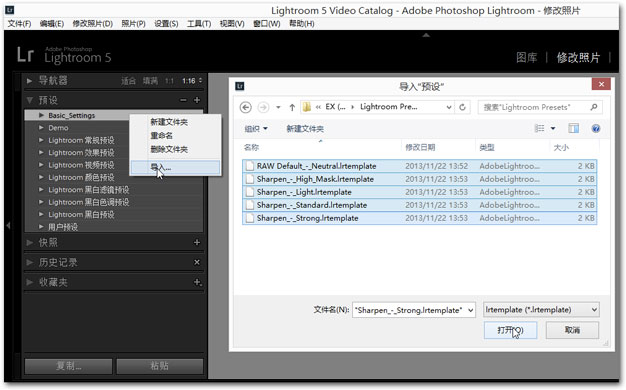Expand the Demo preset folder
This screenshot has height=390, width=626.
[x=42, y=127]
